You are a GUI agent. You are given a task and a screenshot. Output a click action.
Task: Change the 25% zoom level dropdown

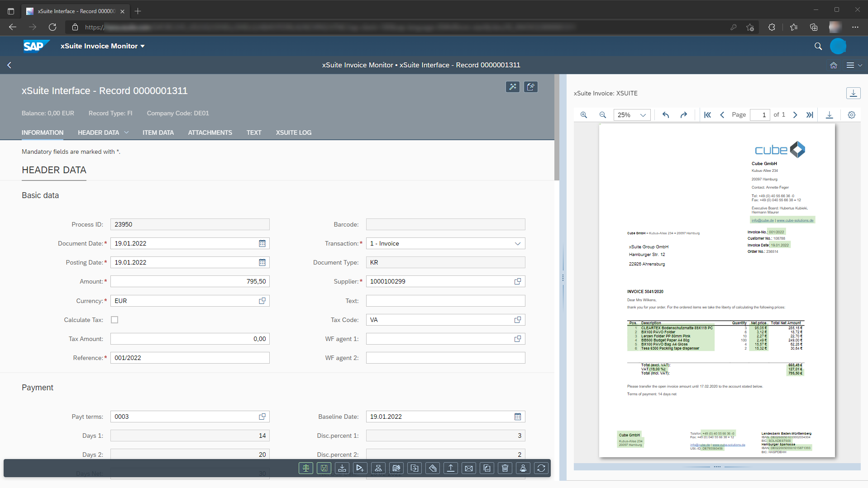(632, 114)
